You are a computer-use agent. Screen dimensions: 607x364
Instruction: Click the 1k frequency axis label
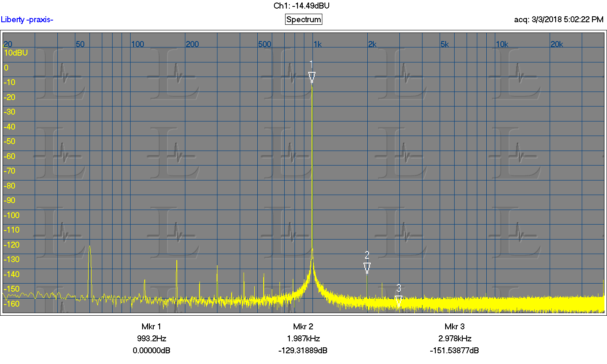click(x=318, y=44)
